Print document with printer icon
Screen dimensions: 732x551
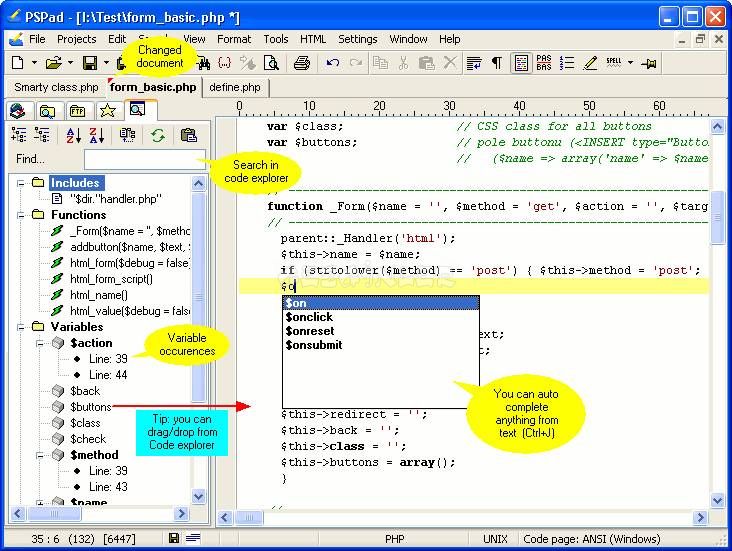point(302,63)
